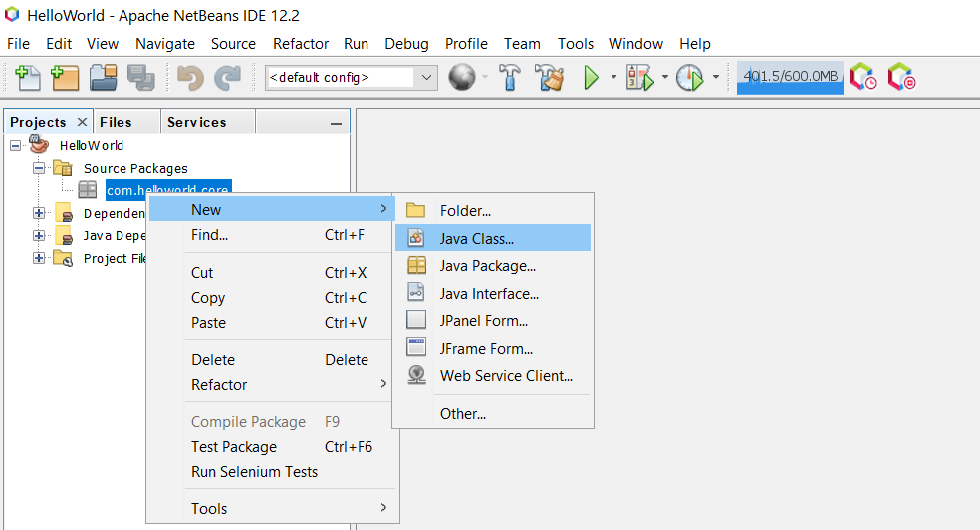
Task: Select the HelloWorld project label
Action: pos(92,145)
